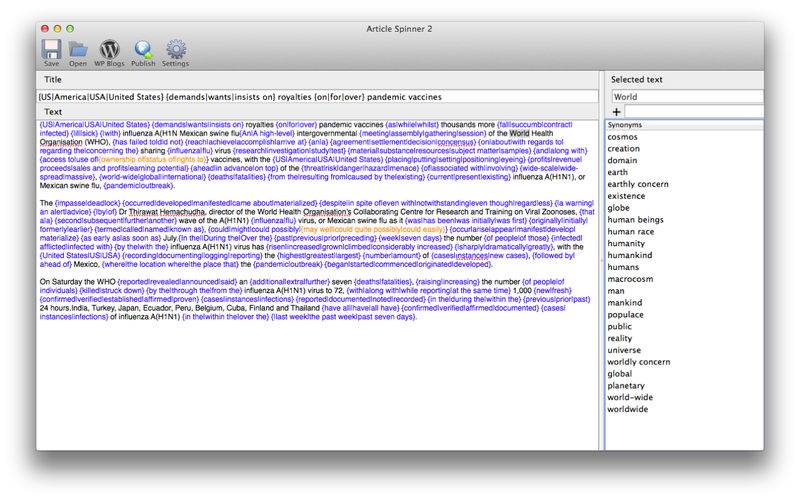Click the Save toolbar icon
This screenshot has height=500, width=800.
[x=51, y=53]
